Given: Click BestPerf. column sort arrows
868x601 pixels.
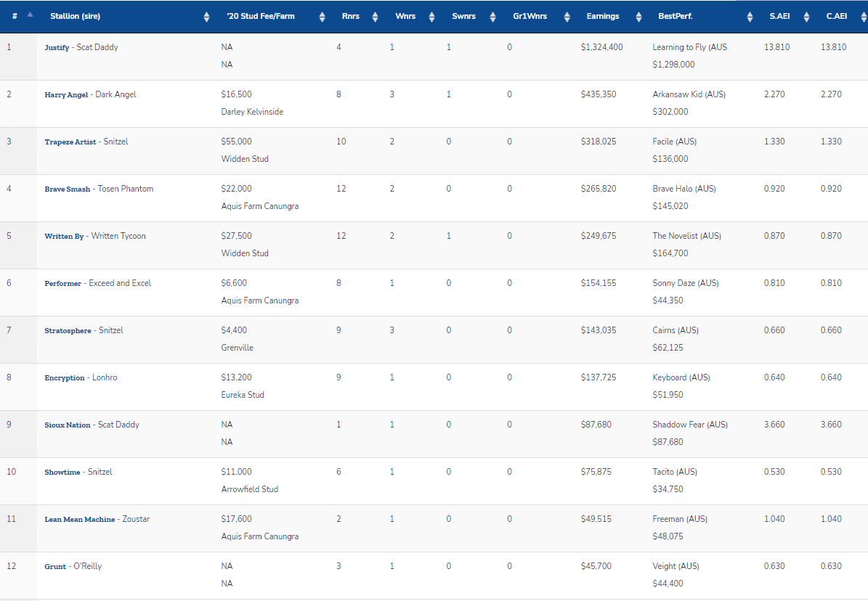Looking at the screenshot, I should 750,17.
